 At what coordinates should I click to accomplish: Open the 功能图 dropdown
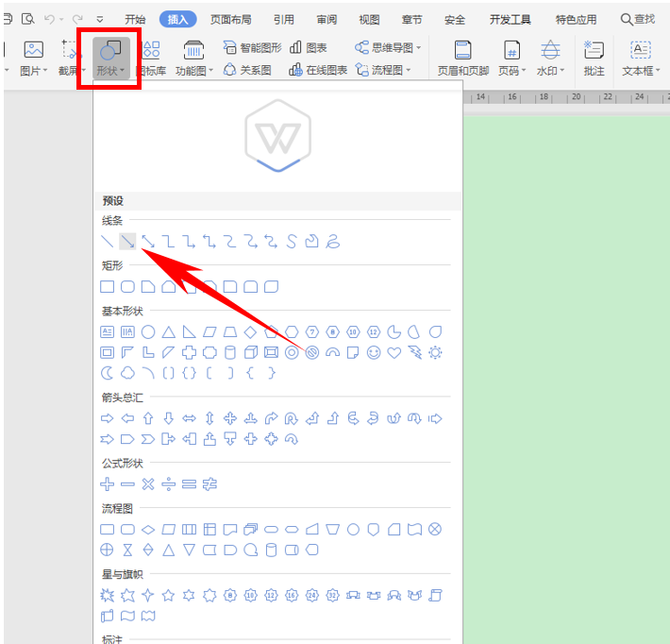coord(194,59)
